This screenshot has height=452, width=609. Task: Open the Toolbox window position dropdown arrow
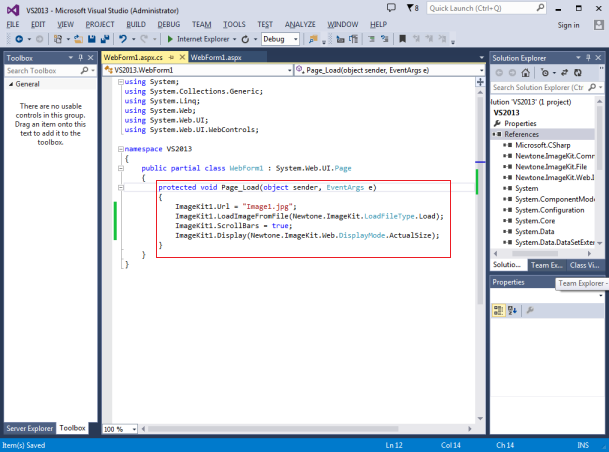(71, 57)
